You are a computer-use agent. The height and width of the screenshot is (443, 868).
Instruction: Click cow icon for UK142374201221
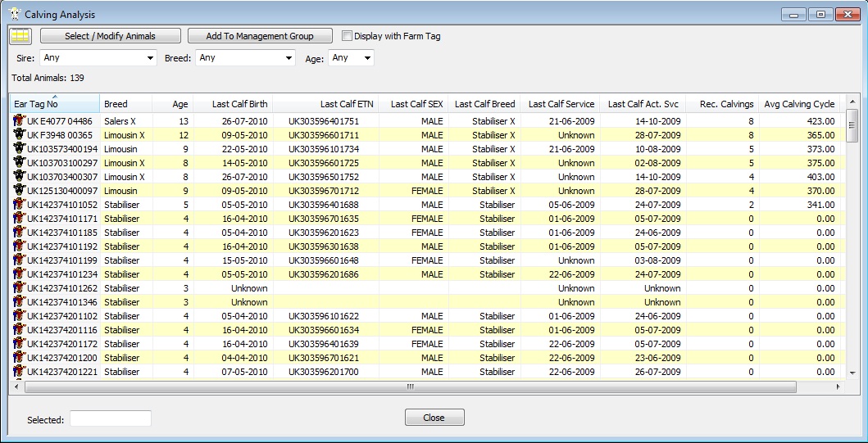pyautogui.click(x=20, y=372)
